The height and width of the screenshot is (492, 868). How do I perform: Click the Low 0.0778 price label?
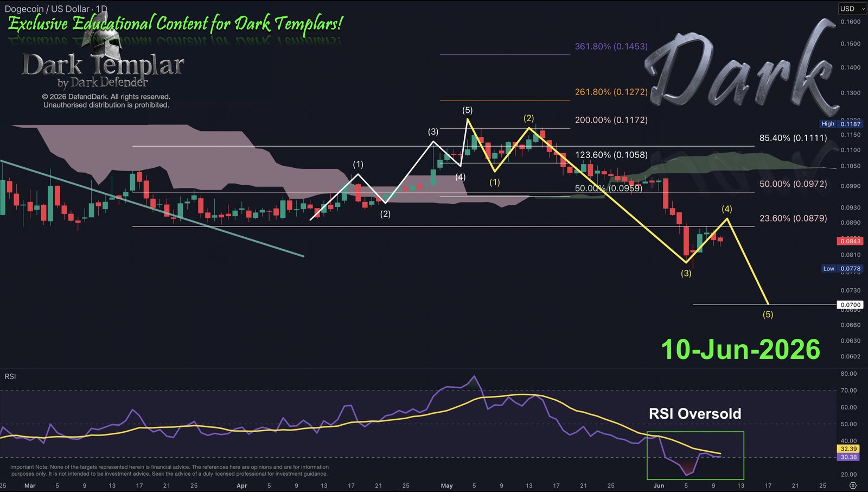842,269
